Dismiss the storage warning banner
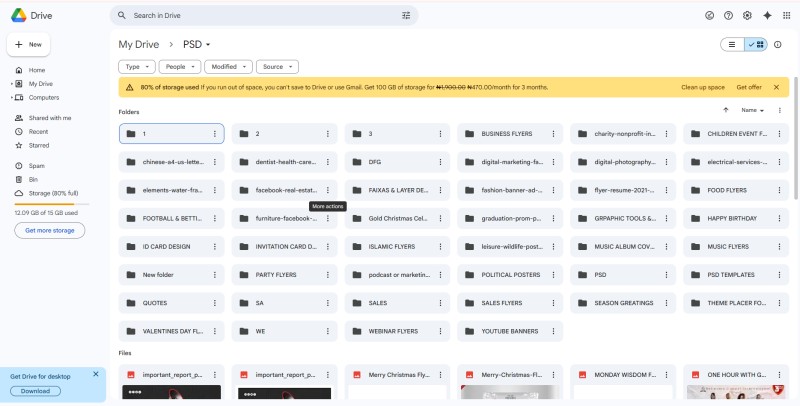 pos(777,87)
